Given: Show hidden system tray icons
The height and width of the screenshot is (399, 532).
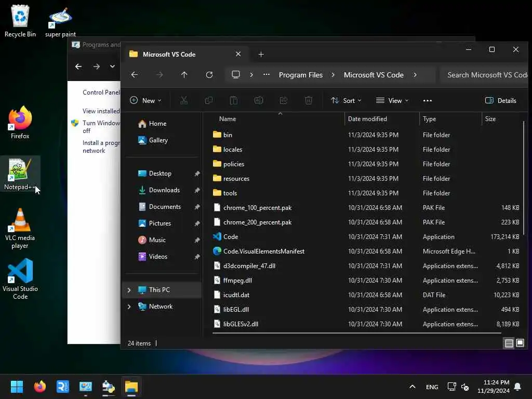Looking at the screenshot, I should point(412,387).
